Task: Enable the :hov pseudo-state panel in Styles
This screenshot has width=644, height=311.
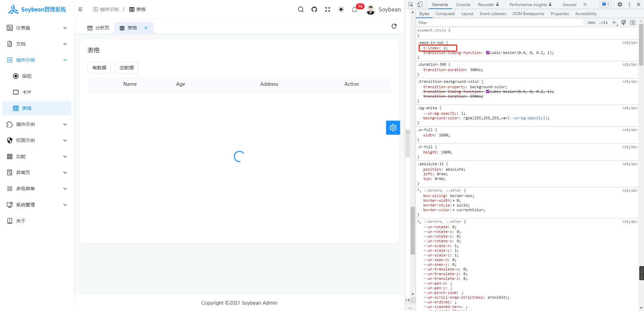Action: coord(591,22)
